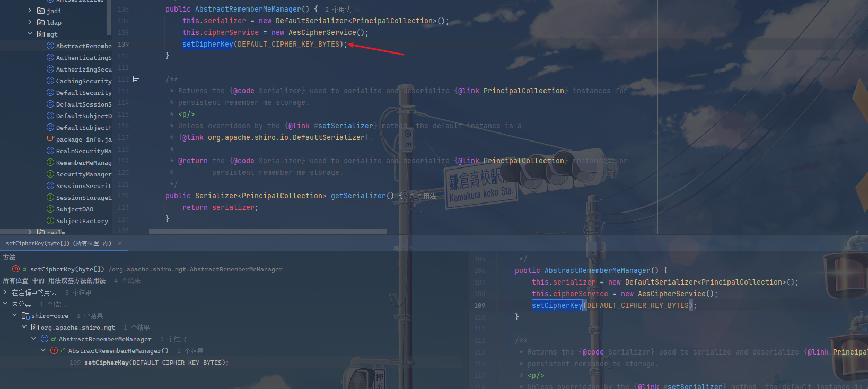Click setCipherKey call on editor line 109
The image size is (868, 389).
(x=207, y=45)
